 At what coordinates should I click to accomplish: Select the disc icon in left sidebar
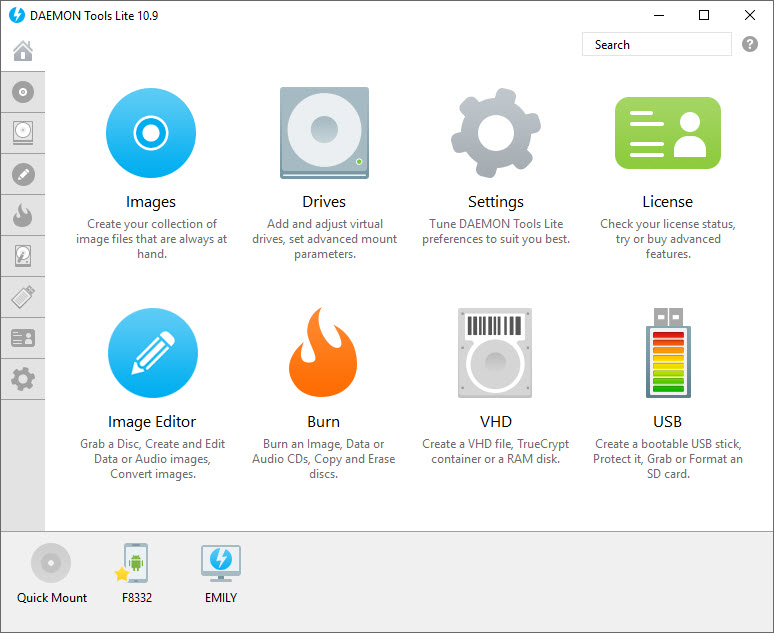23,93
